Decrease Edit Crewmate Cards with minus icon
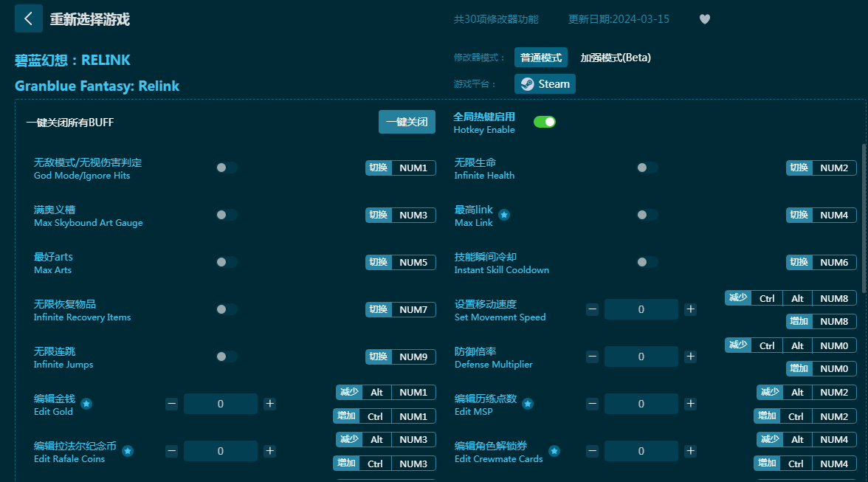Viewport: 868px width, 482px height. pyautogui.click(x=592, y=451)
